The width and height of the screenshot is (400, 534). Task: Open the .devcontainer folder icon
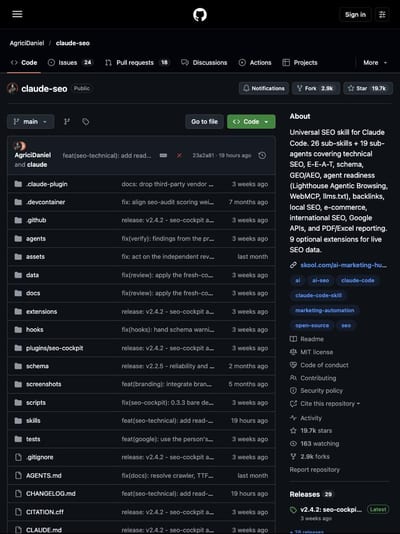pos(18,202)
